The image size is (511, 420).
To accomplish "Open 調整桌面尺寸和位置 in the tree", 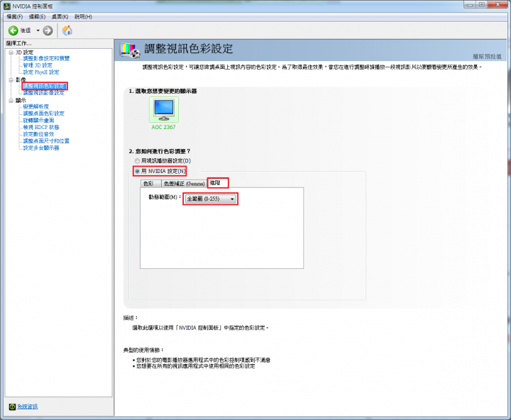I will click(x=46, y=140).
